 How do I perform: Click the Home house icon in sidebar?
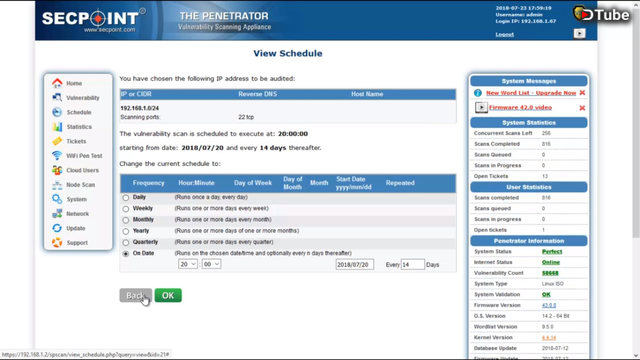coord(57,83)
